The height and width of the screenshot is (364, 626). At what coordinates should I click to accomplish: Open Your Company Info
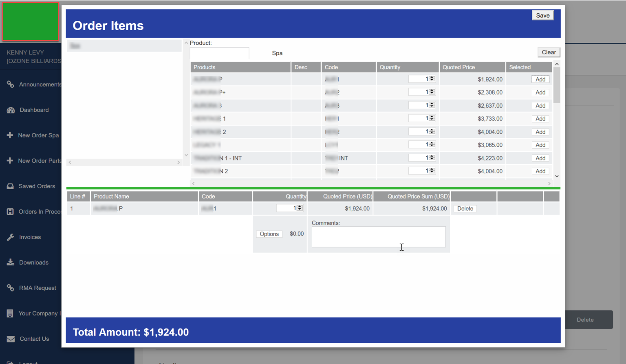pos(40,313)
